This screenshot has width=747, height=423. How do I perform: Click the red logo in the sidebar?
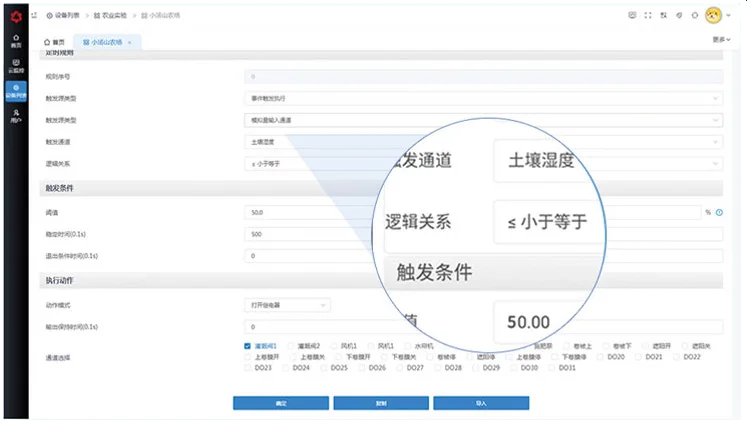click(16, 17)
